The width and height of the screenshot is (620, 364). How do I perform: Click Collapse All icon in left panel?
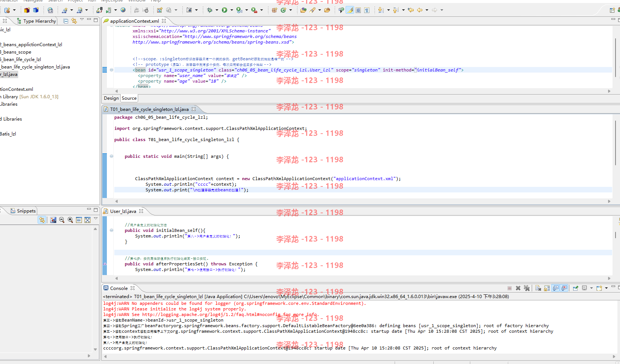[66, 21]
